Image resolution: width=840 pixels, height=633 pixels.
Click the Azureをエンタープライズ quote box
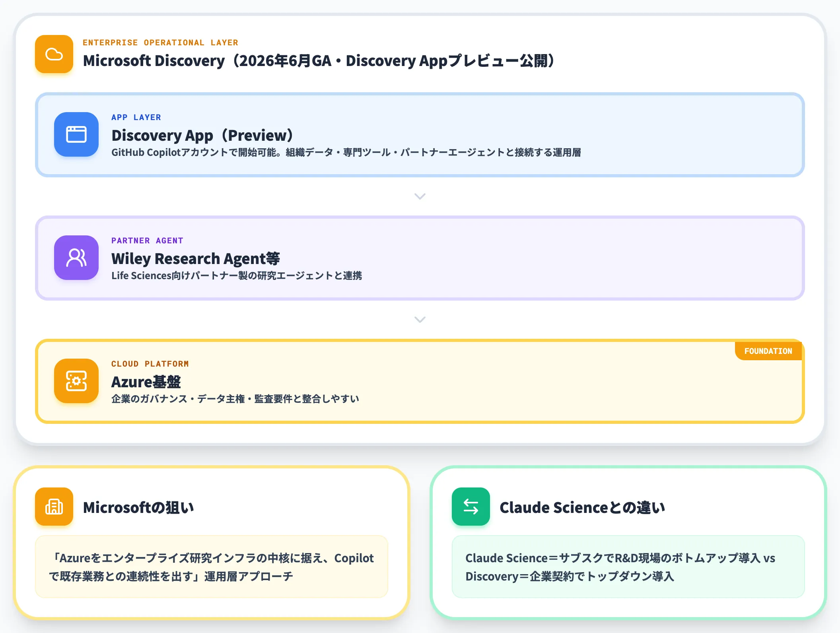(212, 567)
